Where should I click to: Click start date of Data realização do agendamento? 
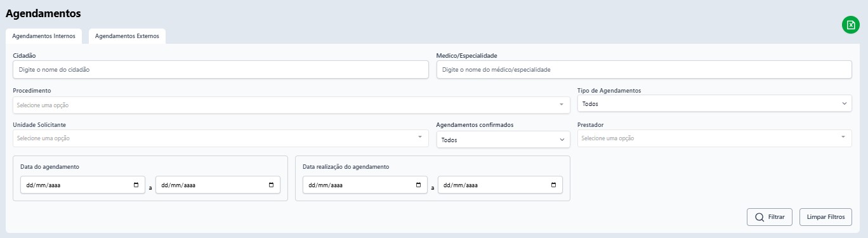(365, 185)
